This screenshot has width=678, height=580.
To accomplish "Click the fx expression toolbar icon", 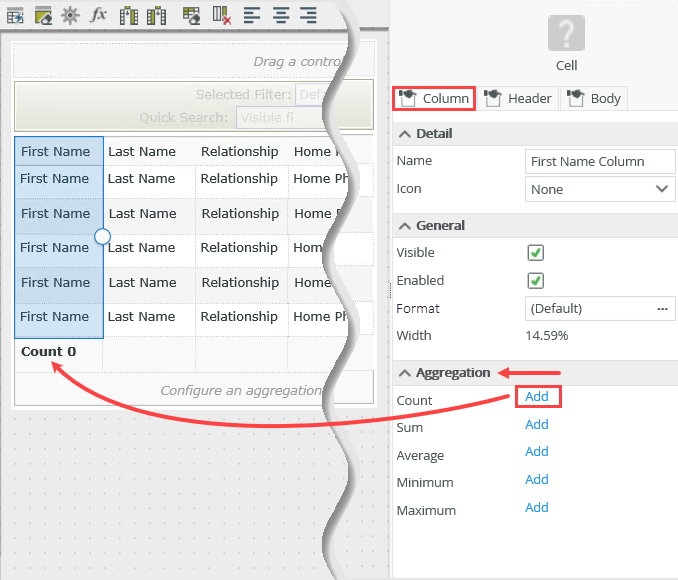I will point(98,16).
